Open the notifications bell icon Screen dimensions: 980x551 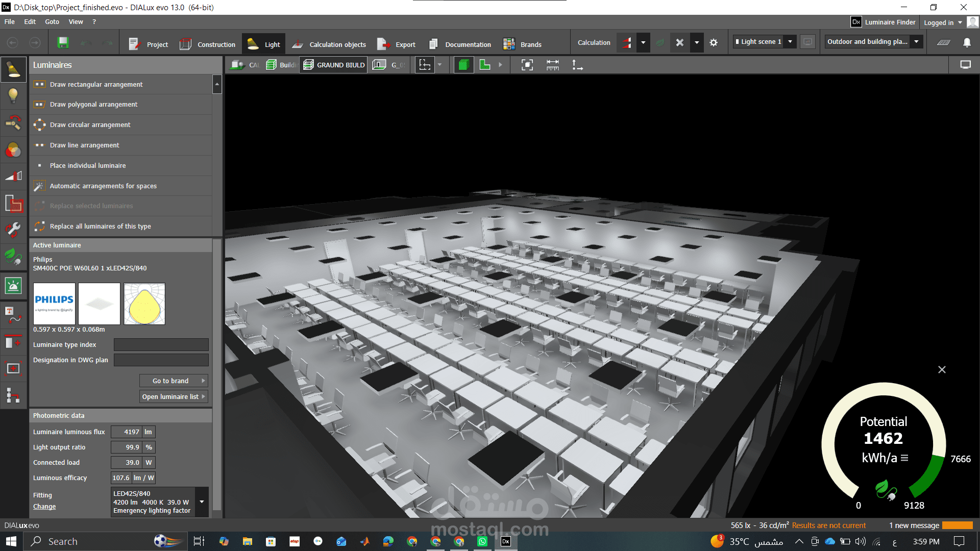point(967,42)
